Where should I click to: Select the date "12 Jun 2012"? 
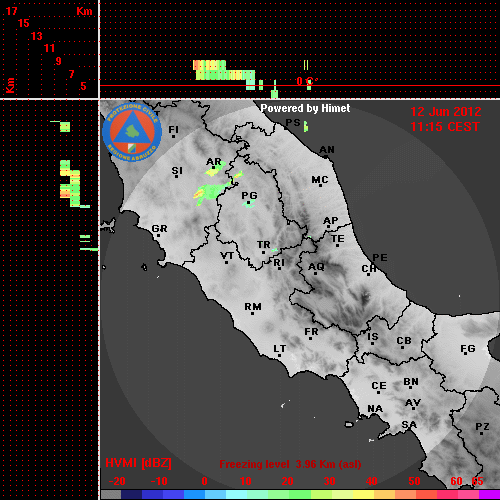tap(446, 112)
